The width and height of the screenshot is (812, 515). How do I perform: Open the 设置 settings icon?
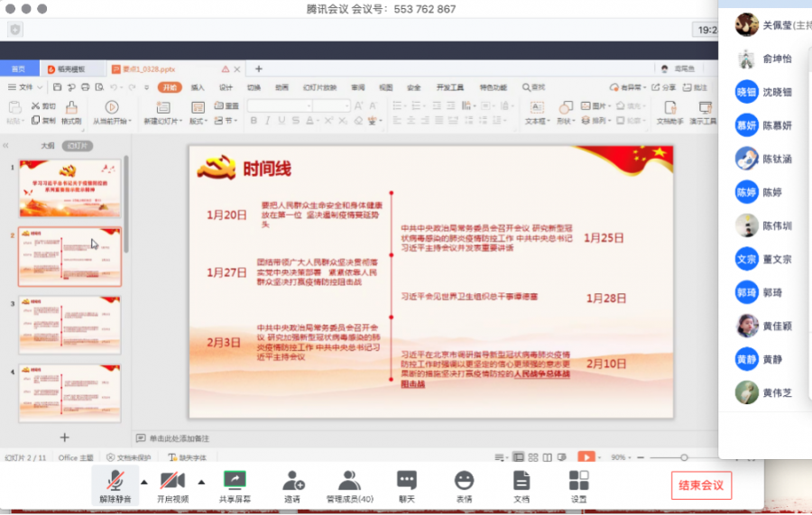pyautogui.click(x=578, y=485)
